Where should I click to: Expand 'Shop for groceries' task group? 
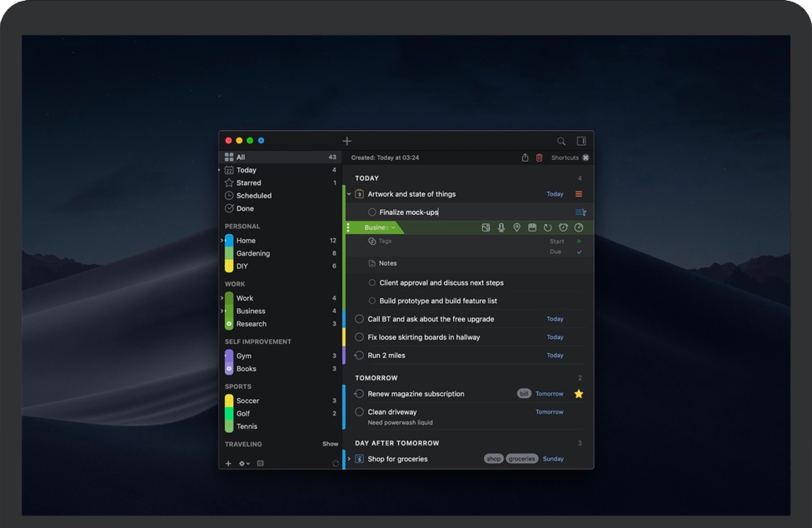click(349, 459)
